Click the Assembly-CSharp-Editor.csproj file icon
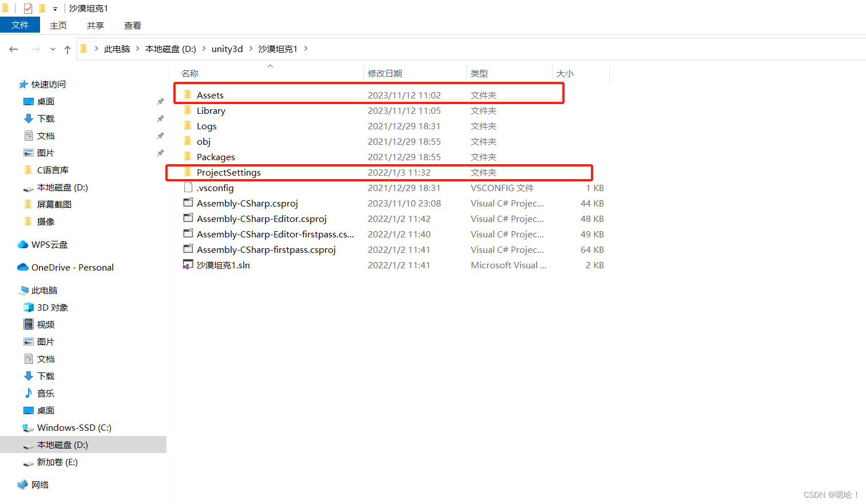This screenshot has width=866, height=504. pyautogui.click(x=188, y=218)
